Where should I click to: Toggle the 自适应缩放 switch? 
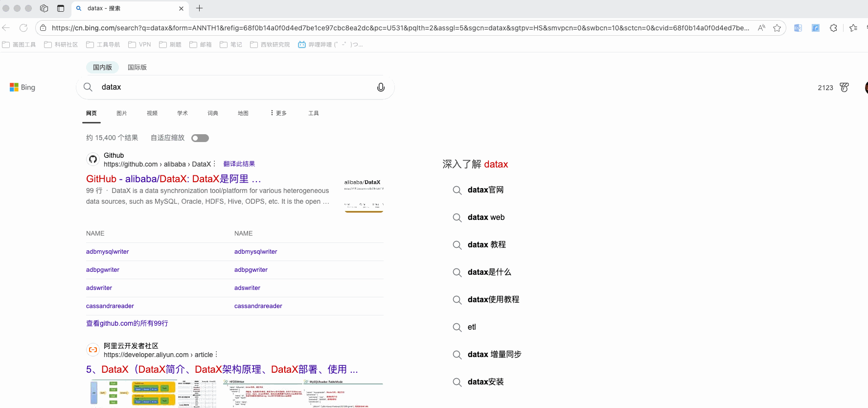click(200, 138)
